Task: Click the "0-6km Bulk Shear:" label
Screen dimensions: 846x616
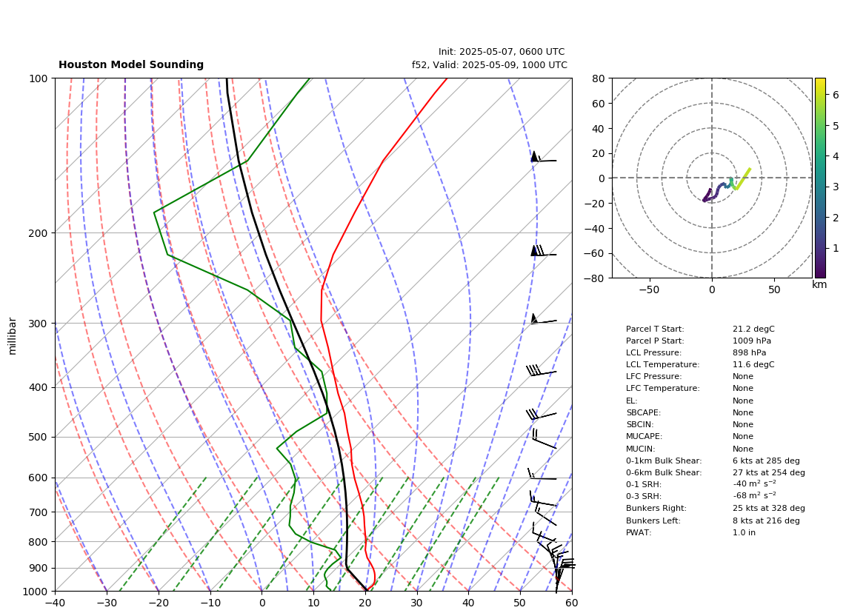Action: click(664, 472)
